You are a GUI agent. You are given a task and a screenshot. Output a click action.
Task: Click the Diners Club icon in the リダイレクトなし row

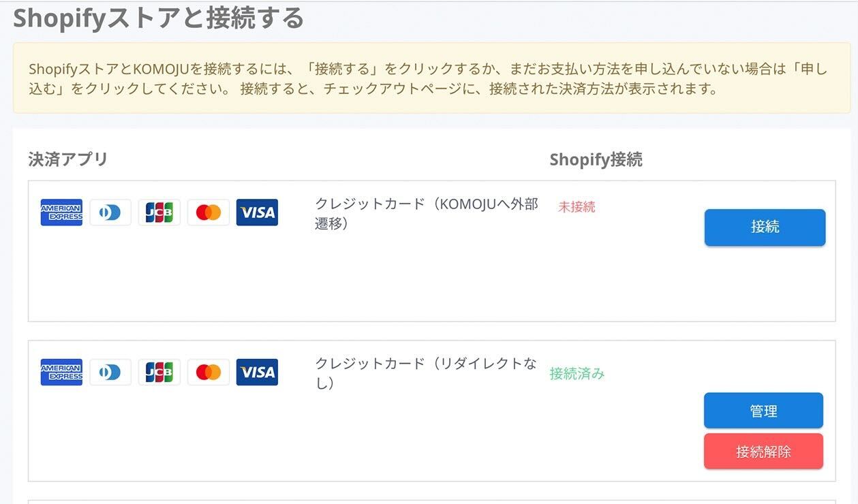click(x=110, y=373)
